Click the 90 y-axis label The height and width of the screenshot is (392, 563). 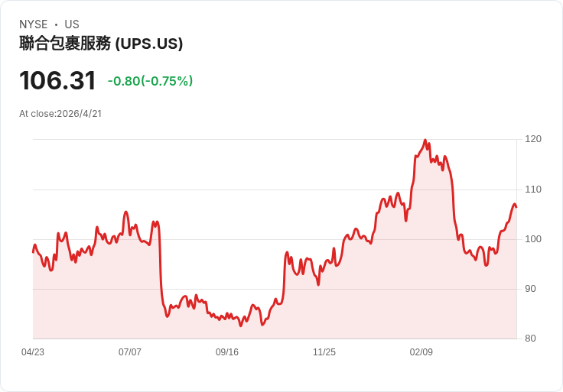coord(531,289)
